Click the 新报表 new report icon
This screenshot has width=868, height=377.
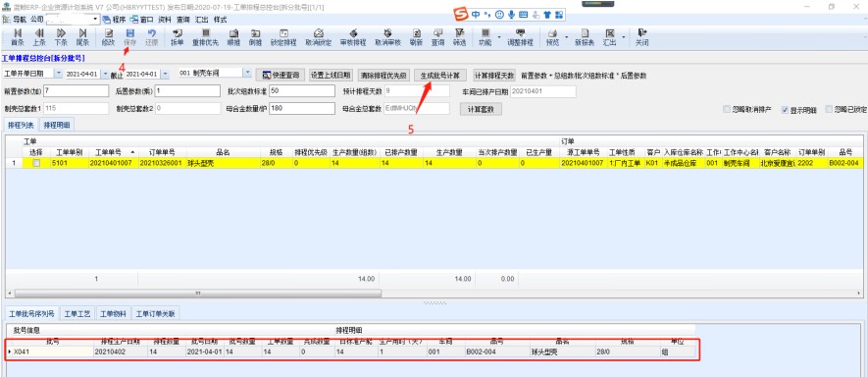pyautogui.click(x=584, y=37)
